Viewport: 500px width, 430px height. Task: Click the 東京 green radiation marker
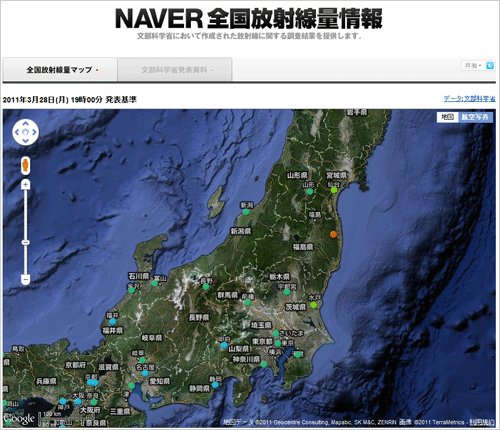pos(278,344)
